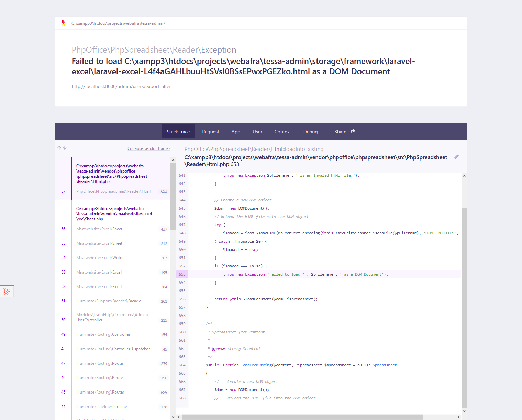Select frame 45 Routing\Router :685
Viewport: 522px width, 420px height.
pos(113,392)
